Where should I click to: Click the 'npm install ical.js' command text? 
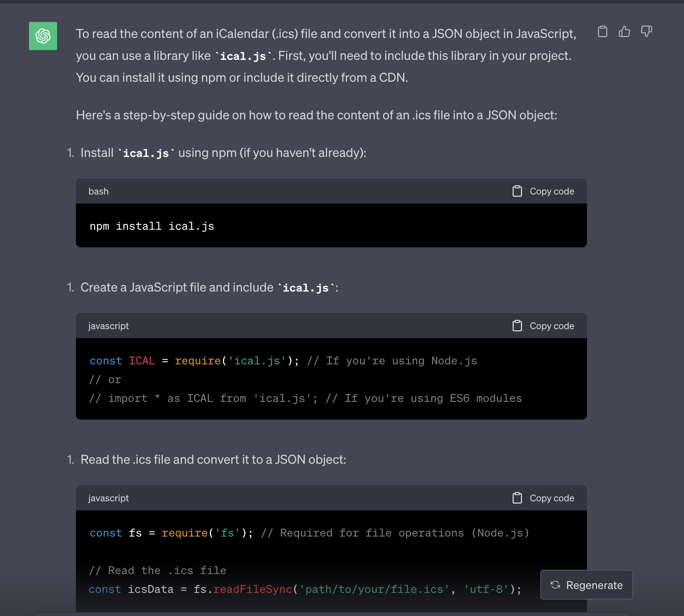(152, 226)
